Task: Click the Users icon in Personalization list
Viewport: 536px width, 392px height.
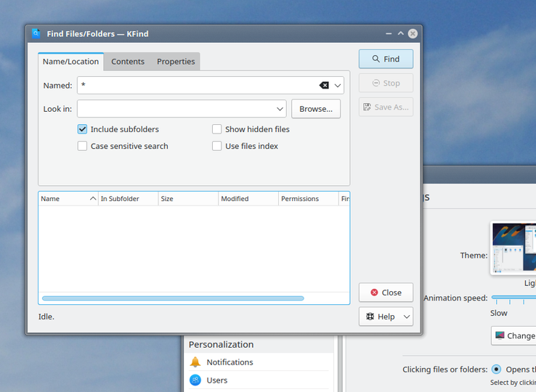Action: 195,380
